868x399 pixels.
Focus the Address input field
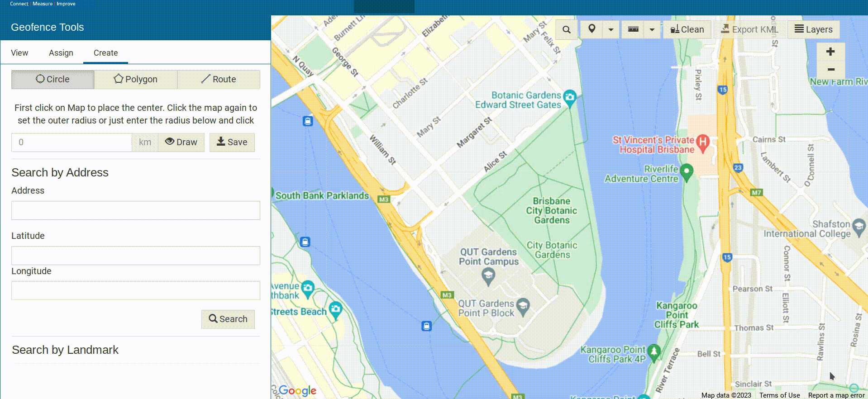[136, 210]
